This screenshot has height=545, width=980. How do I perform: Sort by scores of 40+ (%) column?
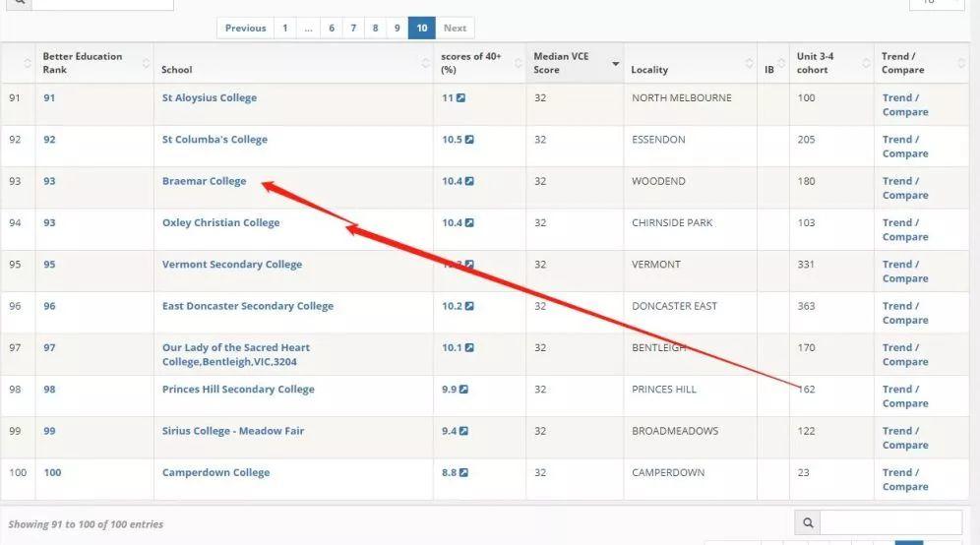click(x=479, y=63)
